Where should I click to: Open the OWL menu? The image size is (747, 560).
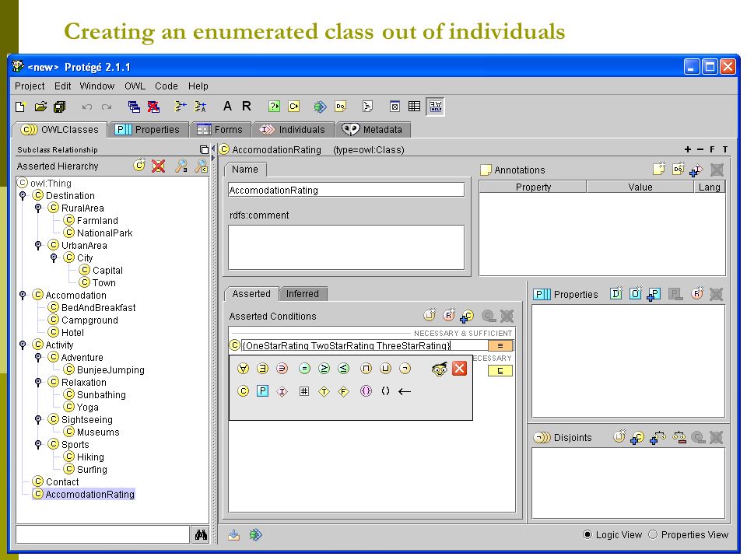tap(135, 86)
